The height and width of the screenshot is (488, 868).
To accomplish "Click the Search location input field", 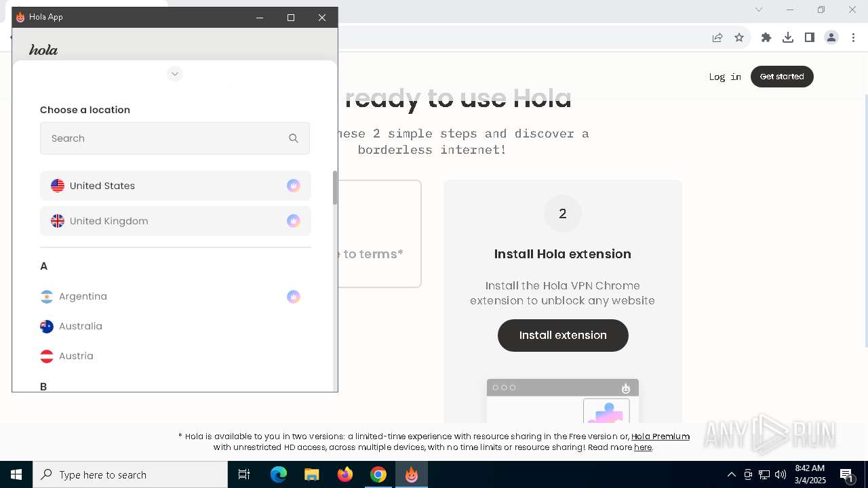I will click(175, 138).
